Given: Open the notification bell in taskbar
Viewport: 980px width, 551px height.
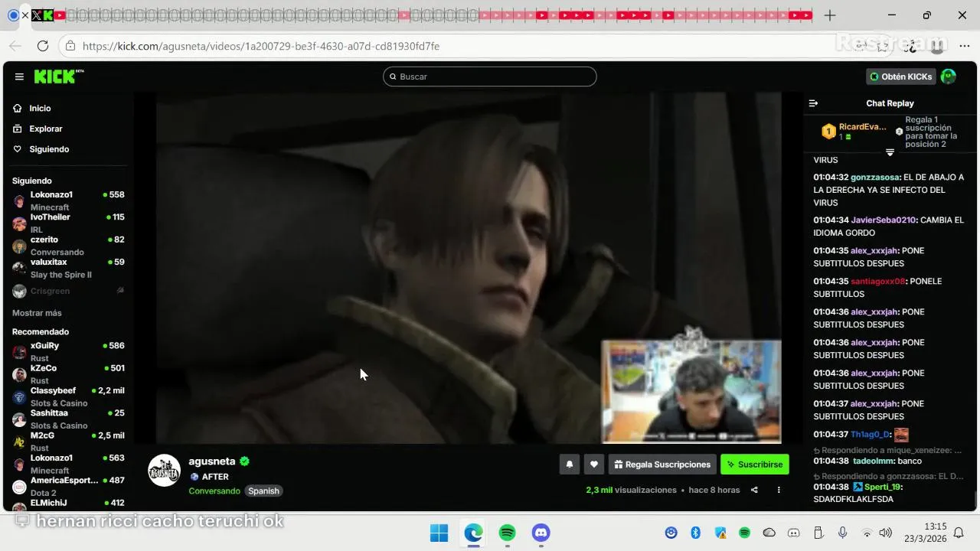Looking at the screenshot, I should click(959, 533).
